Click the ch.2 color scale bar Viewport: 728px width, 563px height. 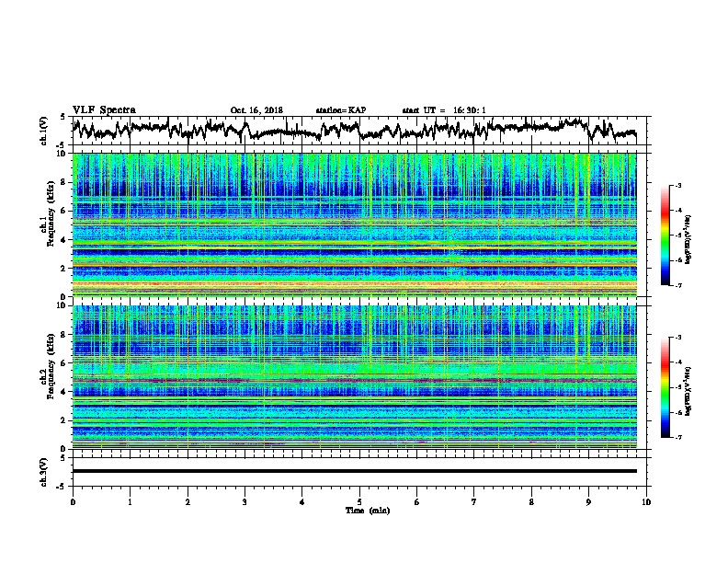point(665,387)
